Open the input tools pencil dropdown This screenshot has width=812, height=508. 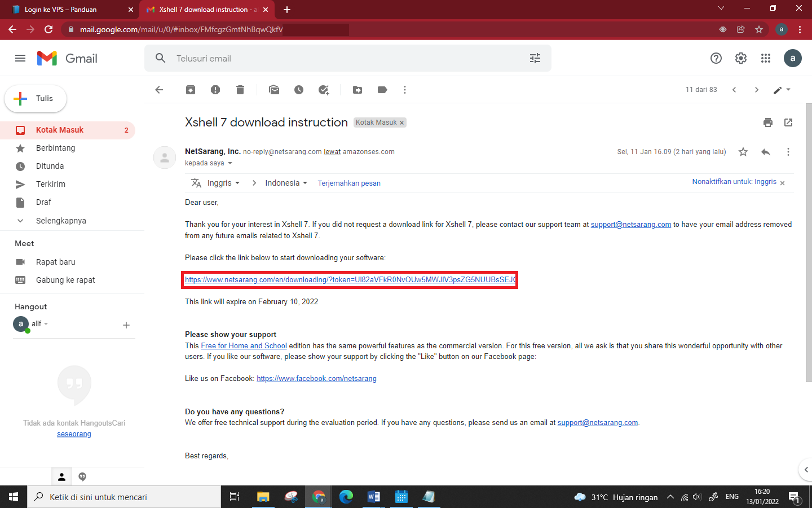pos(782,90)
